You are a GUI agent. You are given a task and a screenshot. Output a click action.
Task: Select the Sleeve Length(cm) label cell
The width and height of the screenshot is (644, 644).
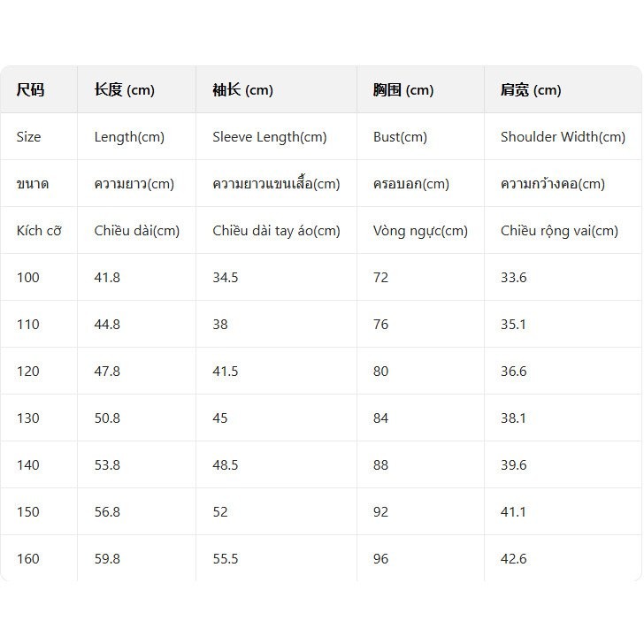pos(269,137)
